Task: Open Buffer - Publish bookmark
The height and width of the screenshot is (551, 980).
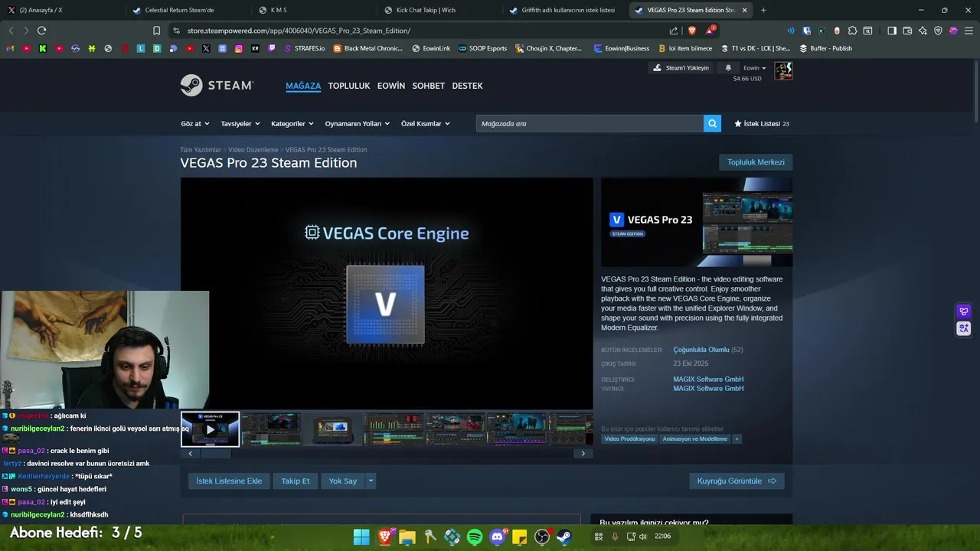Action: [x=825, y=48]
